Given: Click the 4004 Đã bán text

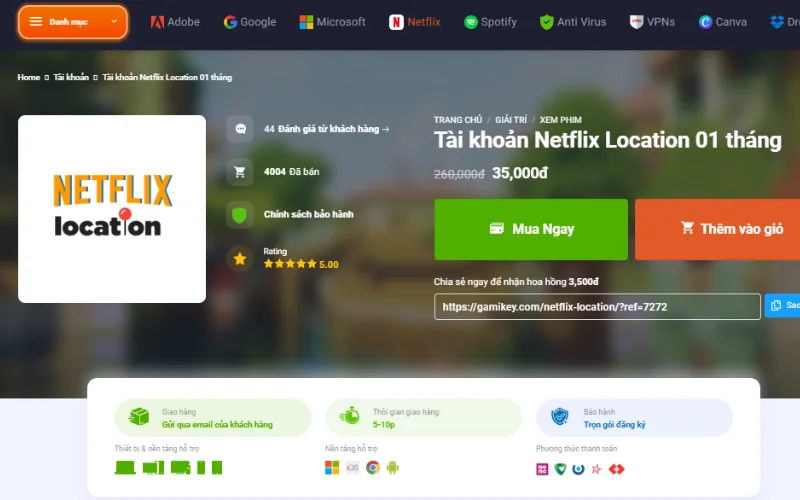Looking at the screenshot, I should click(291, 172).
